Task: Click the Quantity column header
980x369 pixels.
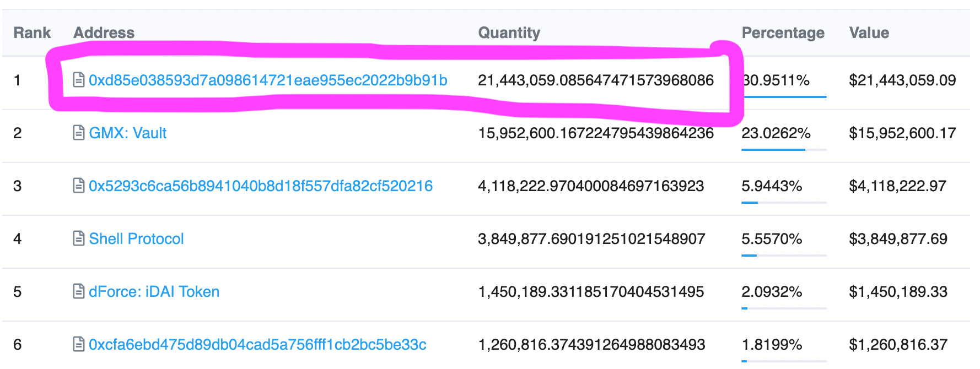Action: (x=509, y=33)
